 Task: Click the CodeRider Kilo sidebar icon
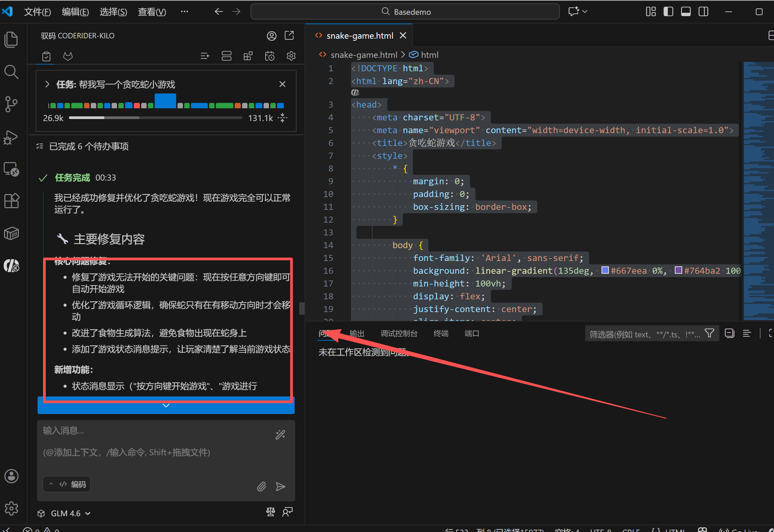11,266
